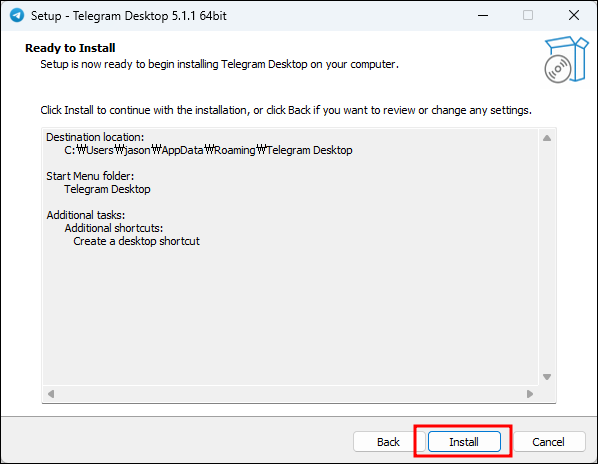Screen dimensions: 598x464
Task: Click the scroll left arrow of summary box
Action: click(x=51, y=393)
